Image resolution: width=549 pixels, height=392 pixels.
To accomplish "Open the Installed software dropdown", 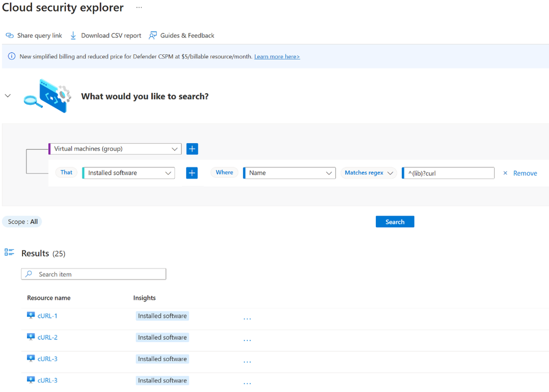I will pyautogui.click(x=129, y=173).
